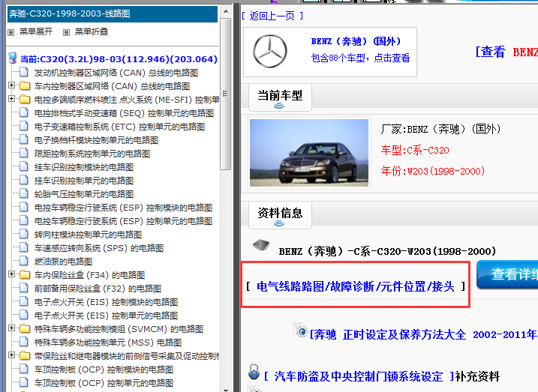
Task: Click the down-chevron icon under 资料信息
Action: 279,223
